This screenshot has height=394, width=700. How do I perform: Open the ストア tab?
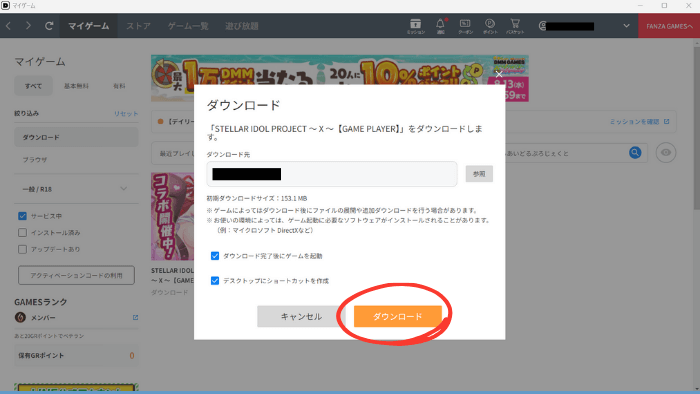(138, 26)
